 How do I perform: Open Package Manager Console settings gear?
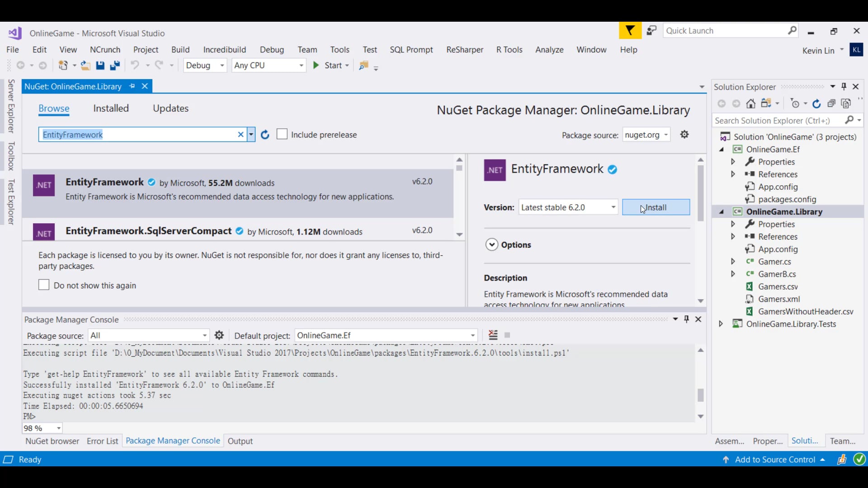219,335
